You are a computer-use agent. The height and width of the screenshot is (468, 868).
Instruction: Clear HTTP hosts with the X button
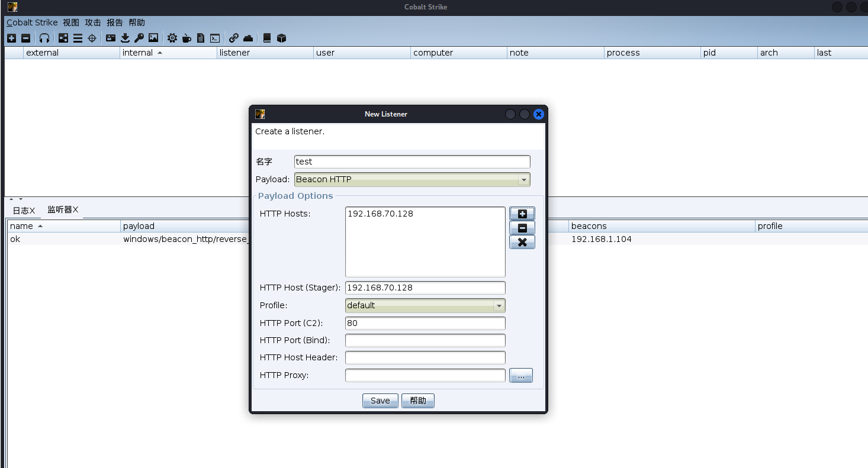(522, 242)
